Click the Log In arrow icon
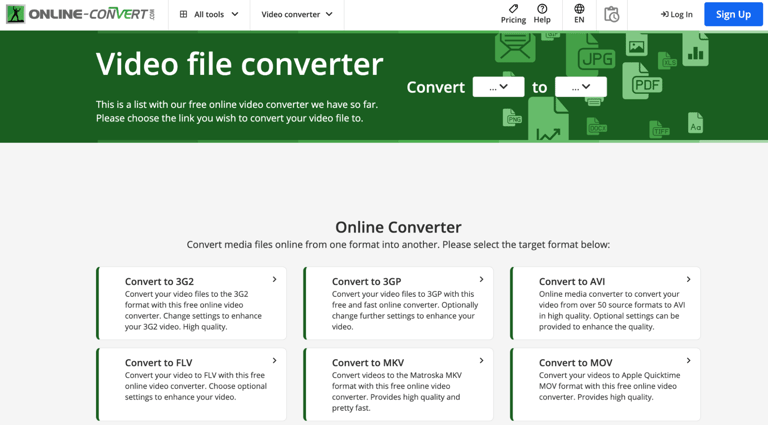The height and width of the screenshot is (425, 768). [665, 14]
